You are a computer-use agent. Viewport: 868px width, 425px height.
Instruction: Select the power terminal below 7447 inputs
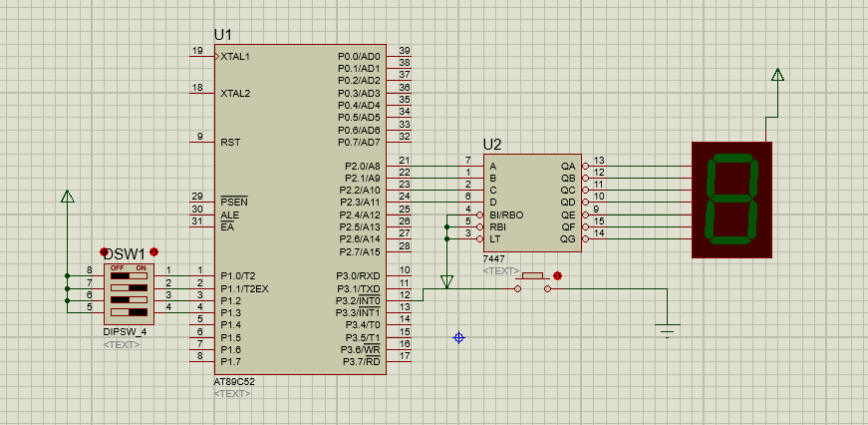coord(446,281)
